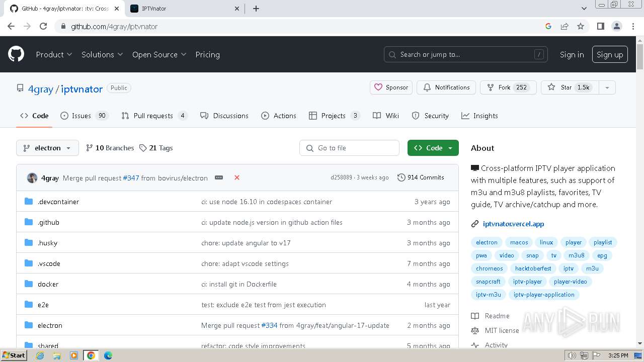Open the .husky folder

47,243
